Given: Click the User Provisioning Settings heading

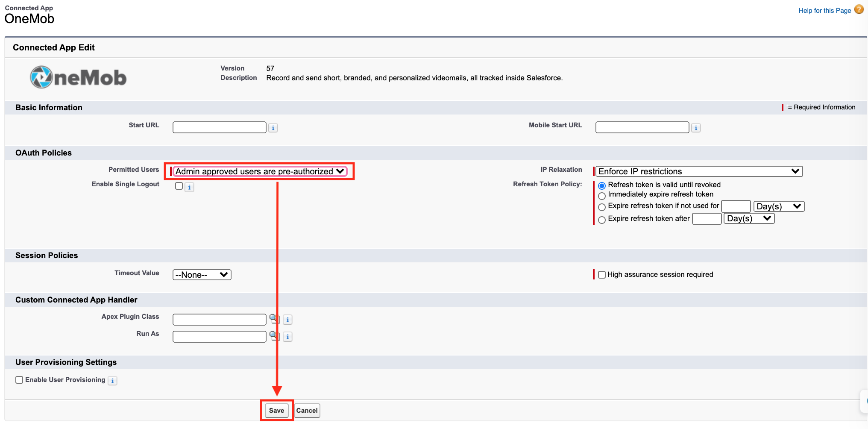Looking at the screenshot, I should [66, 362].
